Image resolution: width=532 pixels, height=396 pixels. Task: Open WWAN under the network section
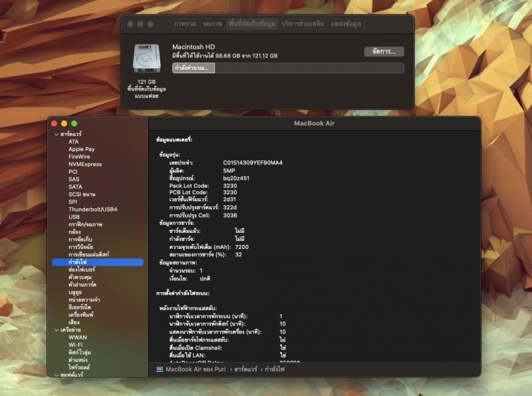[x=78, y=337]
